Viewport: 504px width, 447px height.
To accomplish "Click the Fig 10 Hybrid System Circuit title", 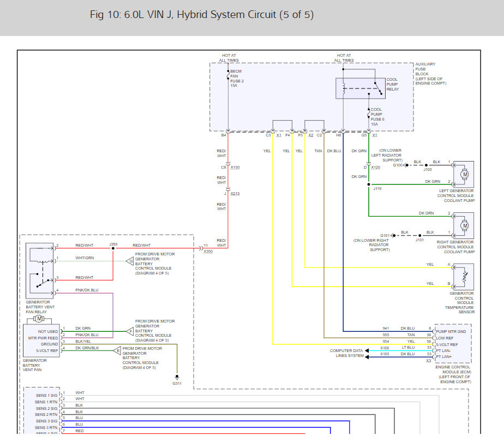I will 201,15.
